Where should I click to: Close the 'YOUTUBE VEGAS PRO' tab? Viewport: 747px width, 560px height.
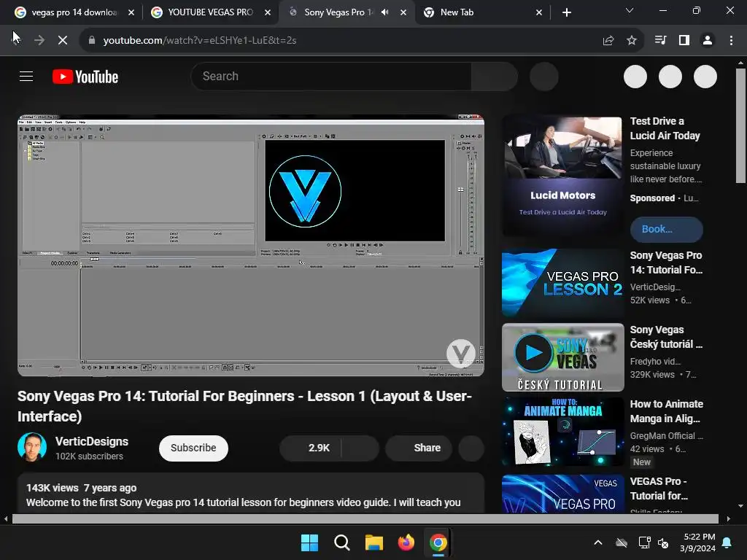click(268, 12)
